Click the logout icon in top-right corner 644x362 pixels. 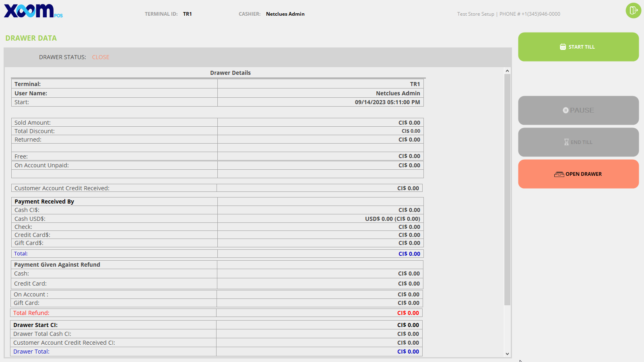[633, 10]
